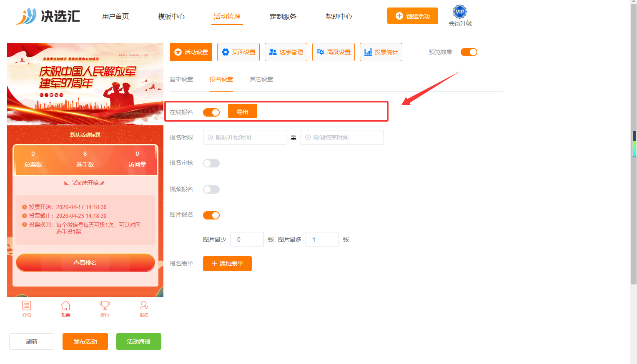Click the army anniversary banner image
This screenshot has width=637, height=364.
pos(85,84)
